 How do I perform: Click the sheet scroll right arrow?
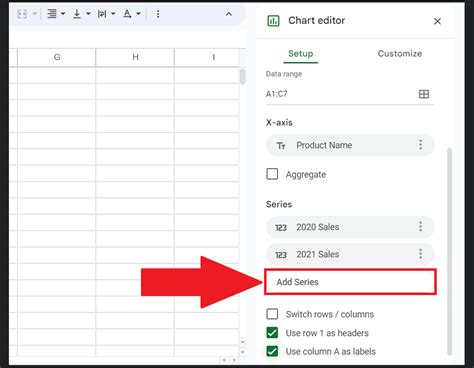(234, 360)
